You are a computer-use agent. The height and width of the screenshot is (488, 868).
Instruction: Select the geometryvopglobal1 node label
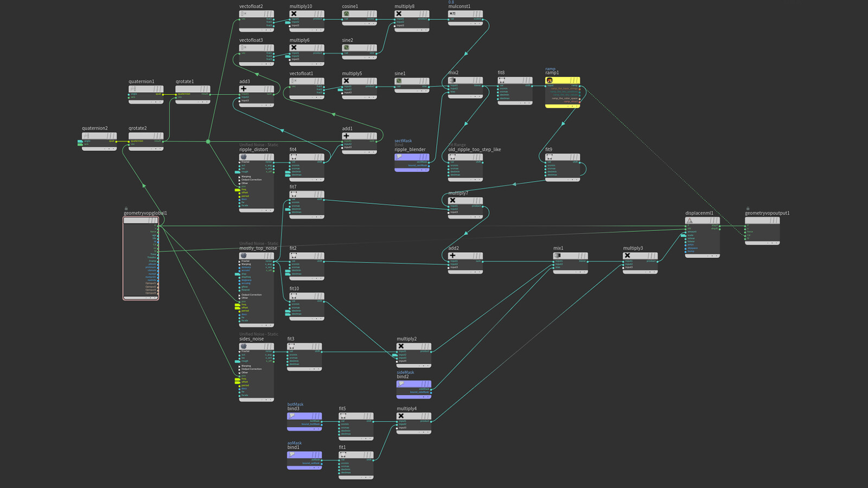145,213
